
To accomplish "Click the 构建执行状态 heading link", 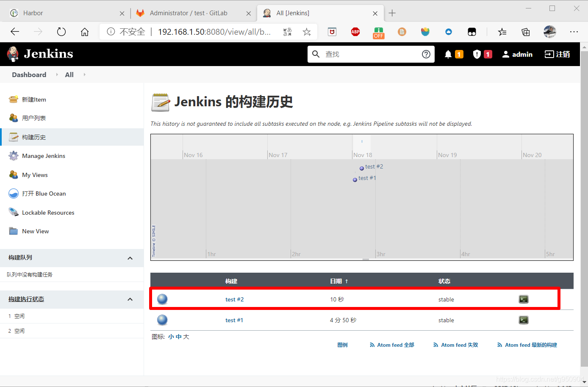I will [x=26, y=299].
